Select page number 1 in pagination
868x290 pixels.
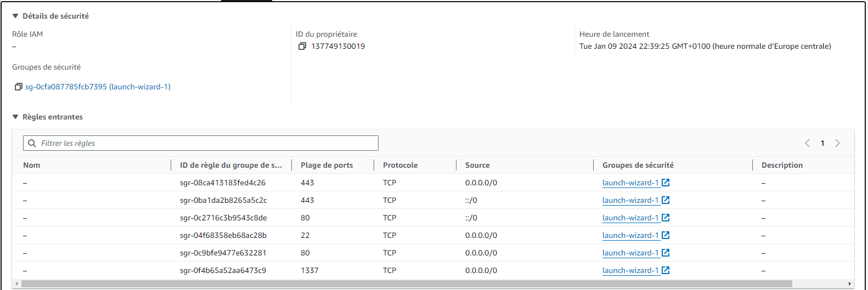(x=822, y=143)
